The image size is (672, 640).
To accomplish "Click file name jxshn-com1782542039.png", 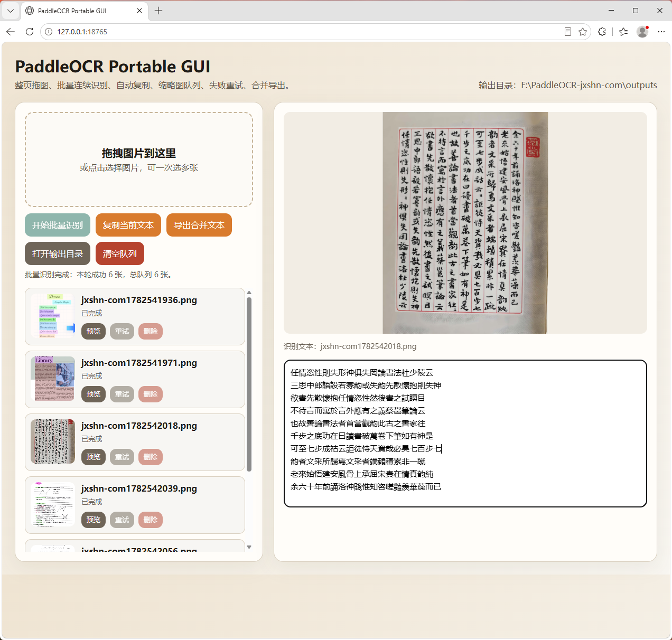I will 139,488.
